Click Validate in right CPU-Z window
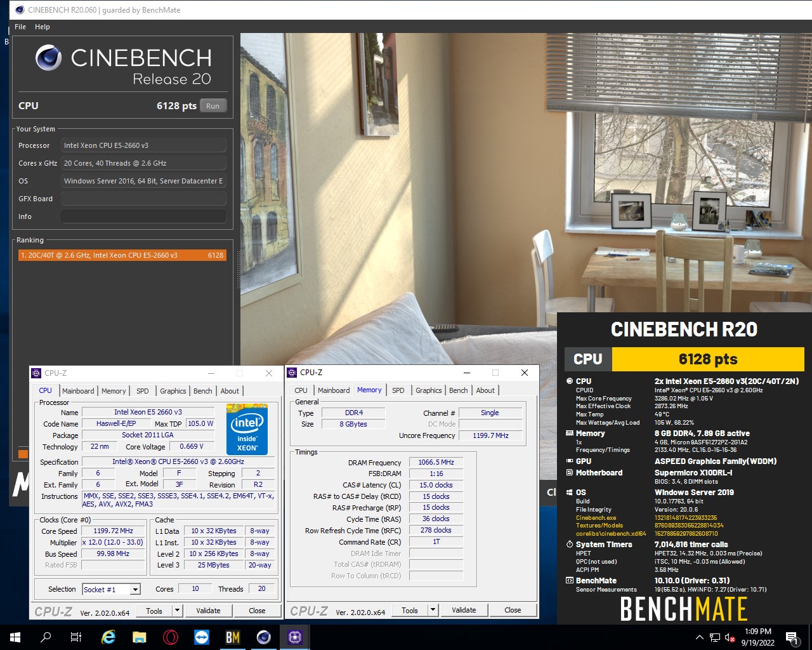The image size is (812, 650). pos(464,610)
